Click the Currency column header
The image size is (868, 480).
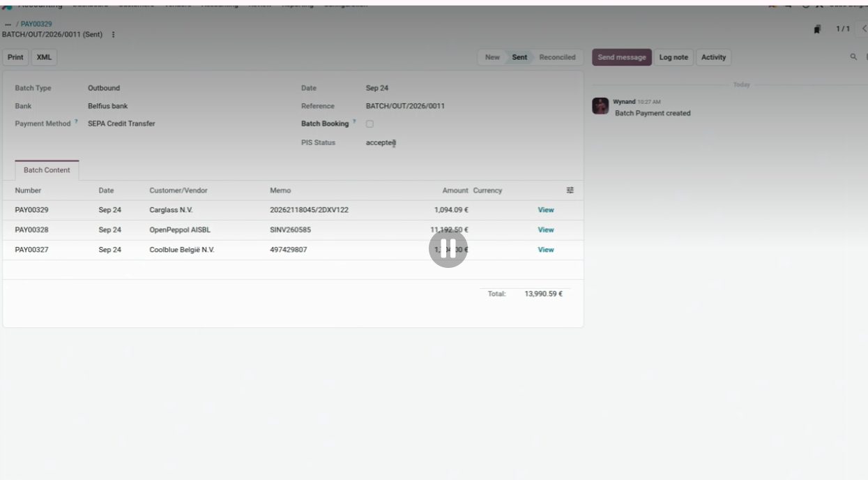487,190
